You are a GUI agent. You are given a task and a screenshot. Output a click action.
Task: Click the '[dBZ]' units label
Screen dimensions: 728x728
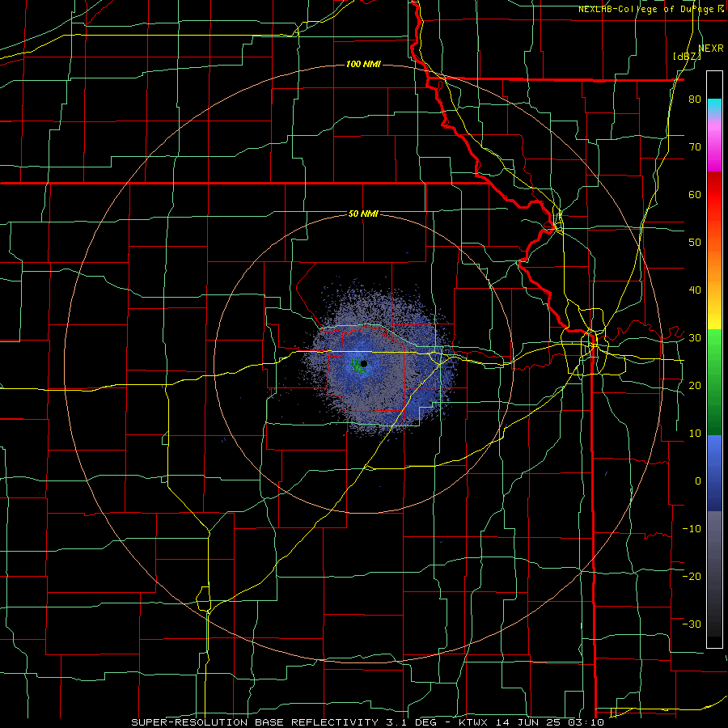click(687, 56)
